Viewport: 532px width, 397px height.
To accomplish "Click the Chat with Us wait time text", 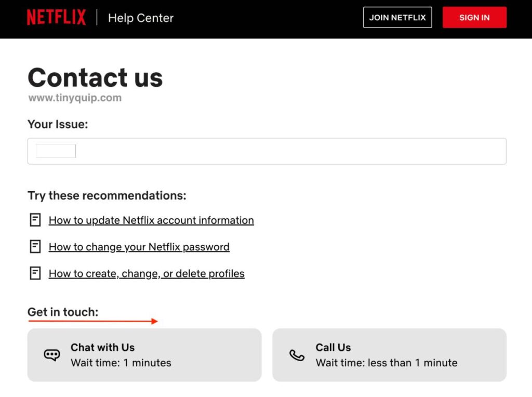I will (x=121, y=363).
